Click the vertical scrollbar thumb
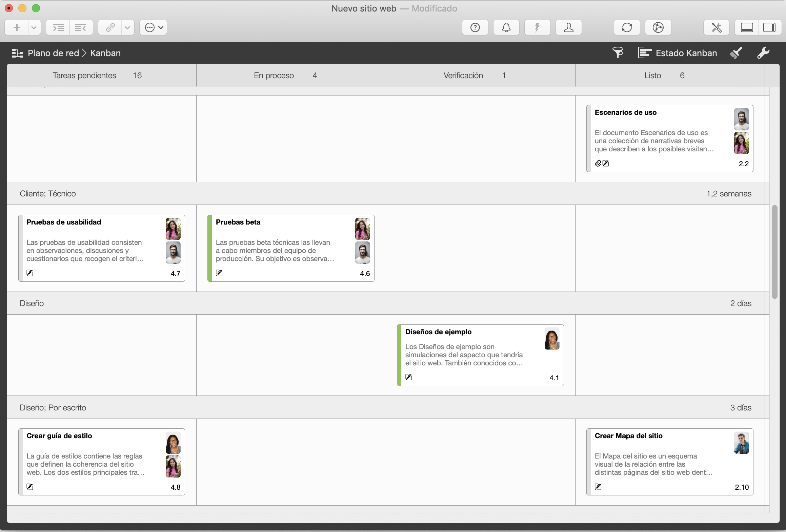The width and height of the screenshot is (786, 532). click(774, 252)
